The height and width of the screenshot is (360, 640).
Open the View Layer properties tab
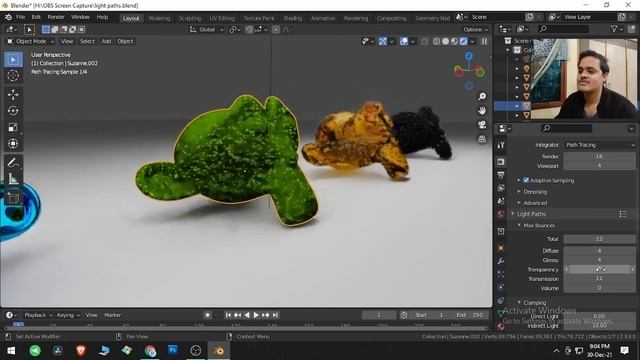501,188
